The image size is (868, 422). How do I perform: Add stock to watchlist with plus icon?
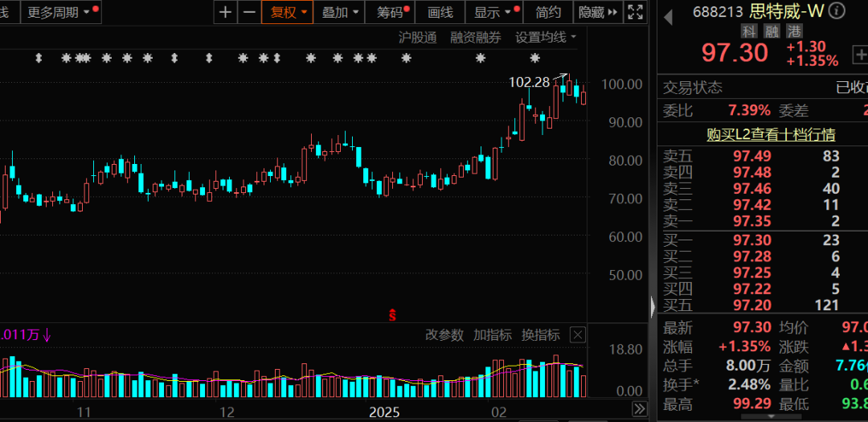(x=858, y=55)
